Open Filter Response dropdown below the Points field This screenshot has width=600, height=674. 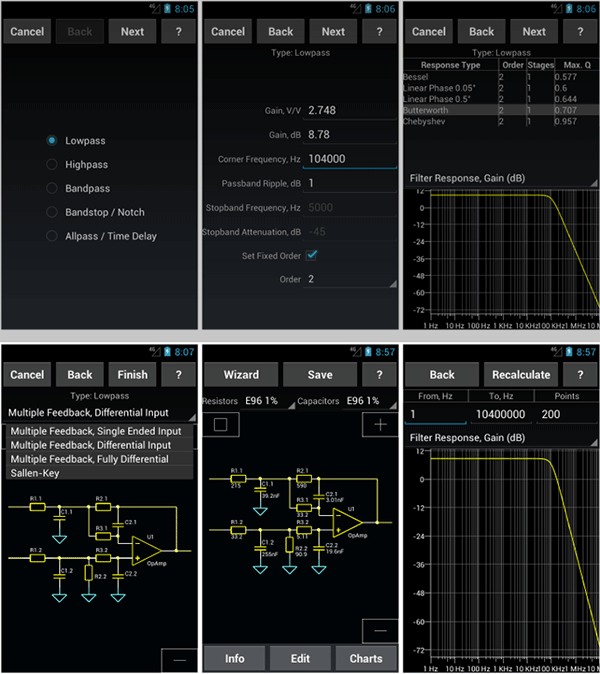501,438
